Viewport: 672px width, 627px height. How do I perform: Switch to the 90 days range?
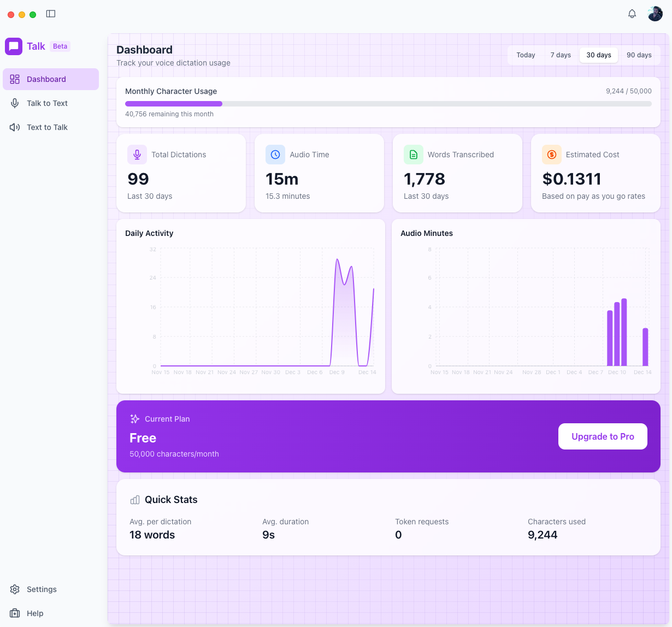click(x=639, y=55)
